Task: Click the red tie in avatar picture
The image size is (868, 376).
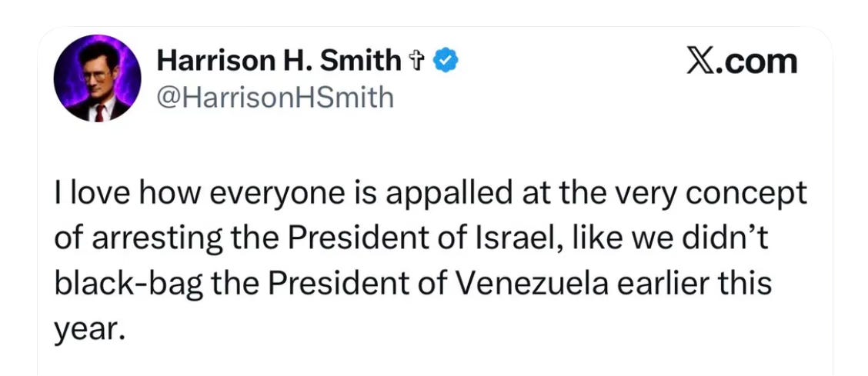Action: [99, 112]
